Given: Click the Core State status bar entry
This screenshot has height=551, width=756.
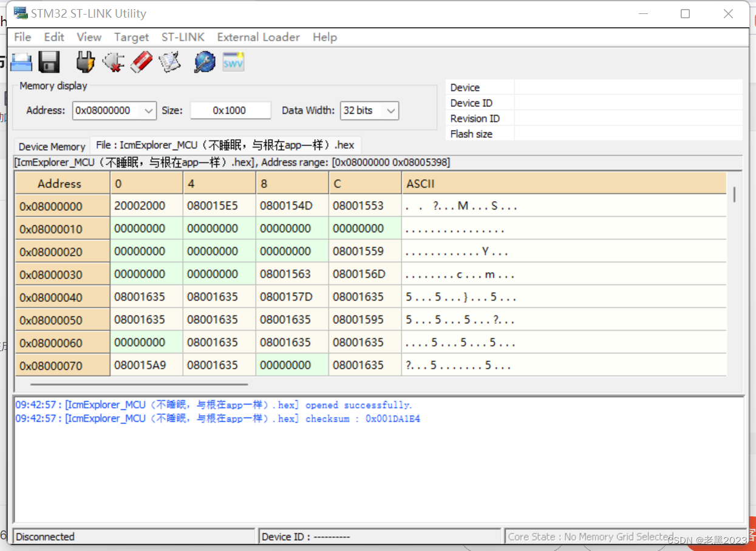Looking at the screenshot, I should 625,536.
